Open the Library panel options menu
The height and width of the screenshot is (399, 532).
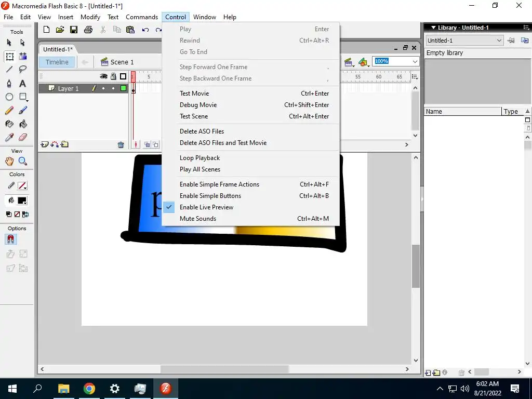click(x=526, y=28)
